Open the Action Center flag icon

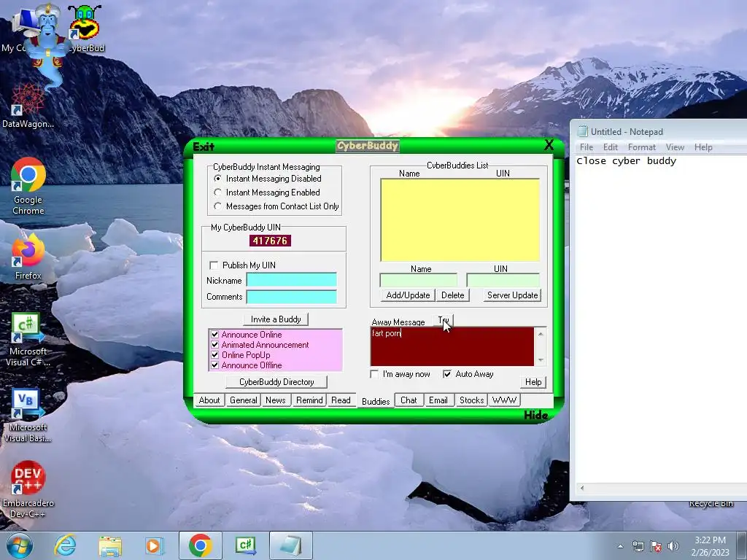(656, 546)
